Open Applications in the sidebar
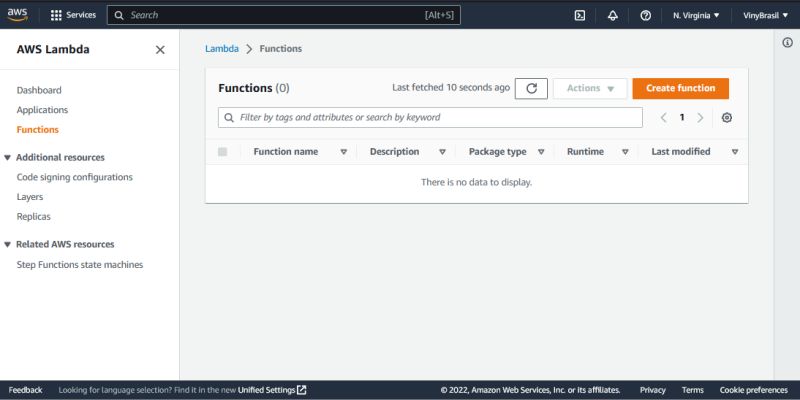The height and width of the screenshot is (400, 800). click(42, 110)
